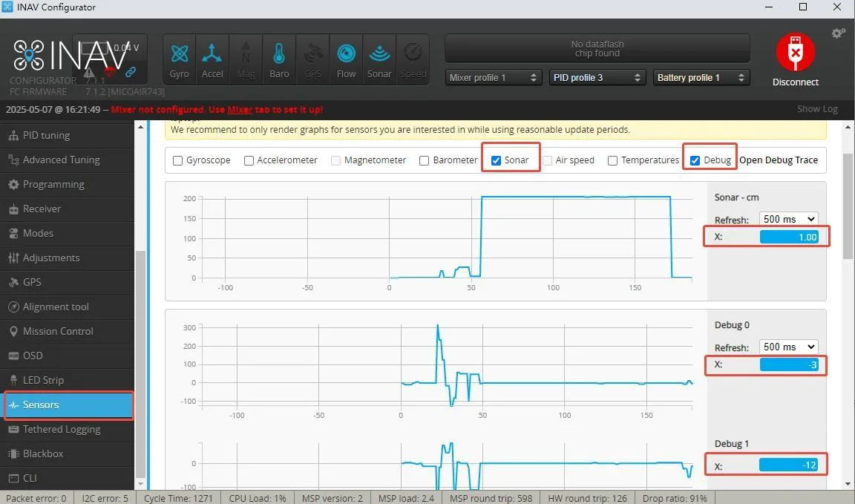Open the Sonar Refresh rate dropdown
The width and height of the screenshot is (855, 504).
pyautogui.click(x=788, y=219)
